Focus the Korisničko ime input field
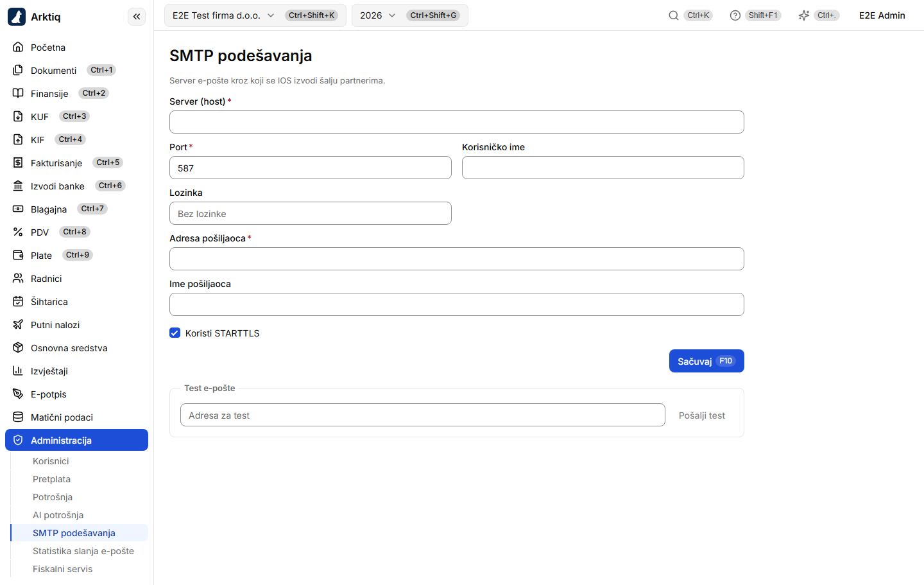Screen dimensions: 924x585 point(603,168)
